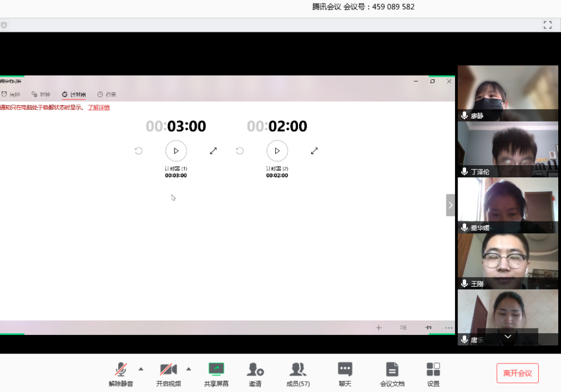Expand video options arrow beside 开启视频
The height and width of the screenshot is (392, 561).
coord(188,369)
